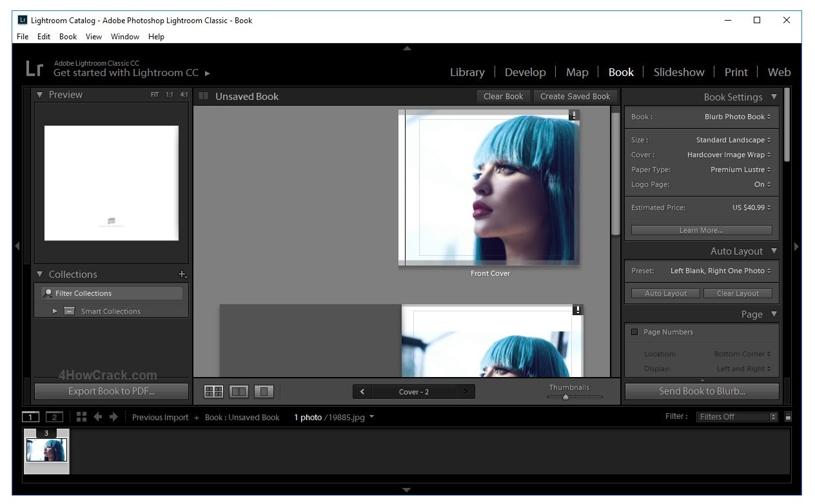This screenshot has height=504, width=815.
Task: Expand the Smart Collections folder
Action: tap(55, 311)
